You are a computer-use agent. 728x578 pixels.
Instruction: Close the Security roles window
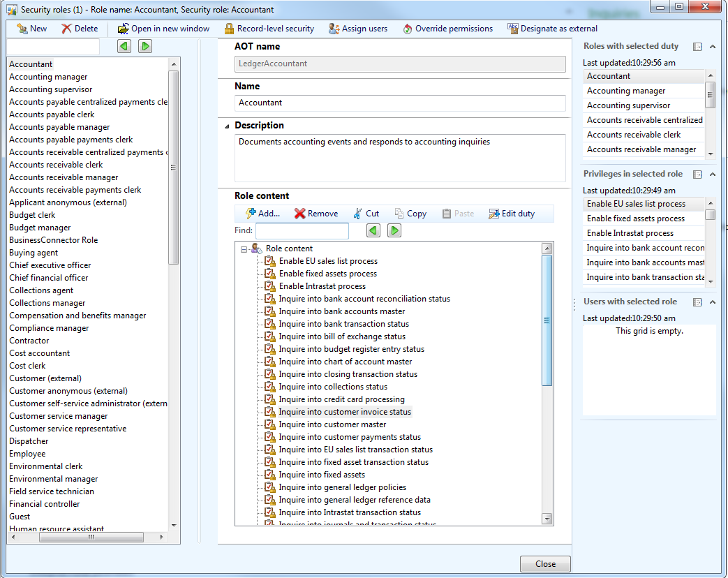tap(545, 563)
